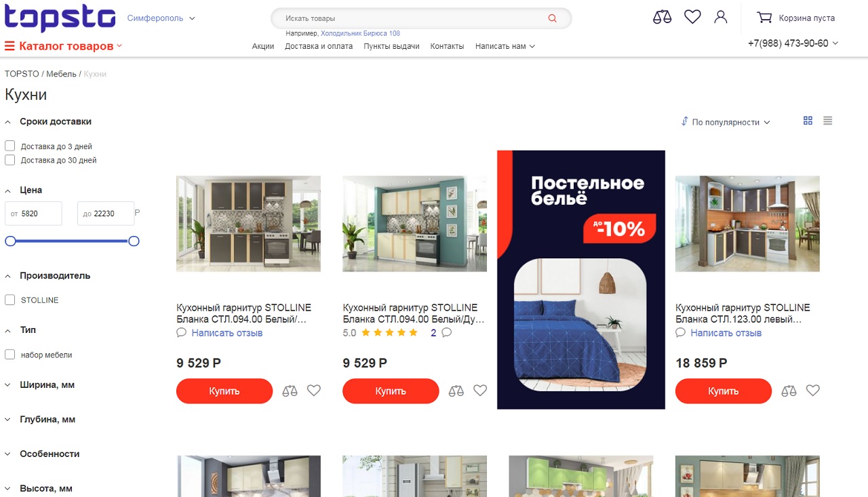868x497 pixels.
Task: Enable Доставка до 3 дней checkbox
Action: [x=10, y=146]
